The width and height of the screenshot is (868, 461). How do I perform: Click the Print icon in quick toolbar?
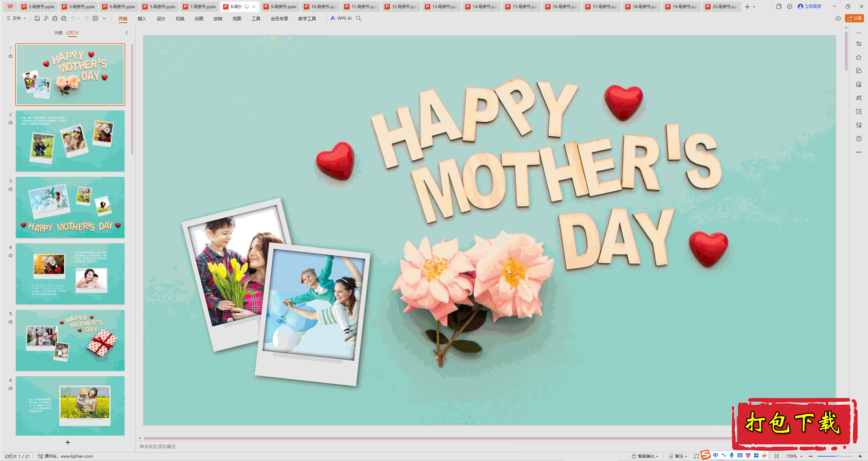point(55,18)
